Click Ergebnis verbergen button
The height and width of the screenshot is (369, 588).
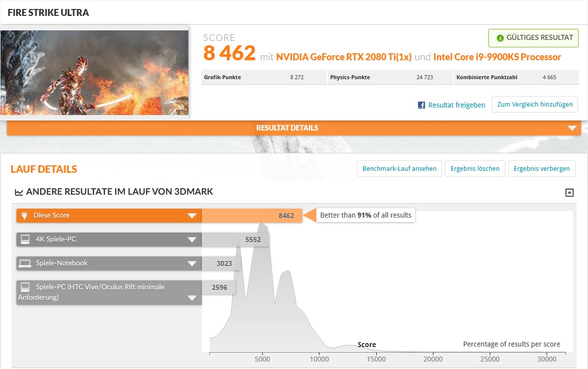[542, 169]
